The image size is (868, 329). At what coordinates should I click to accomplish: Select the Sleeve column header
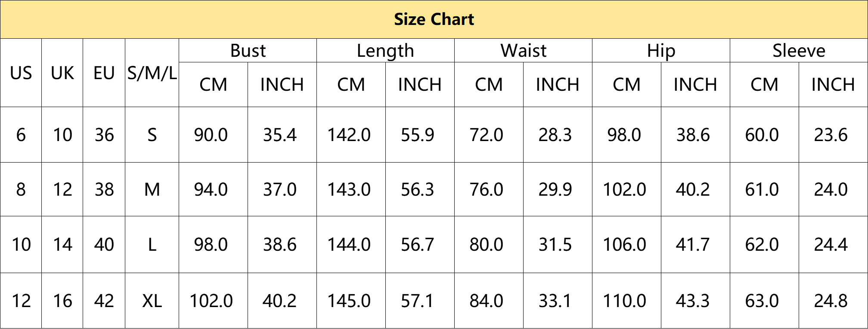(799, 51)
